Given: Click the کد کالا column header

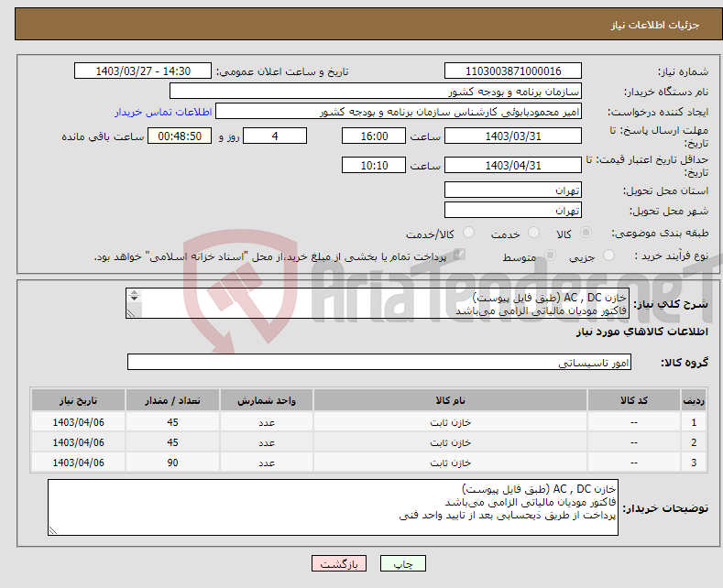Looking at the screenshot, I should click(634, 400).
